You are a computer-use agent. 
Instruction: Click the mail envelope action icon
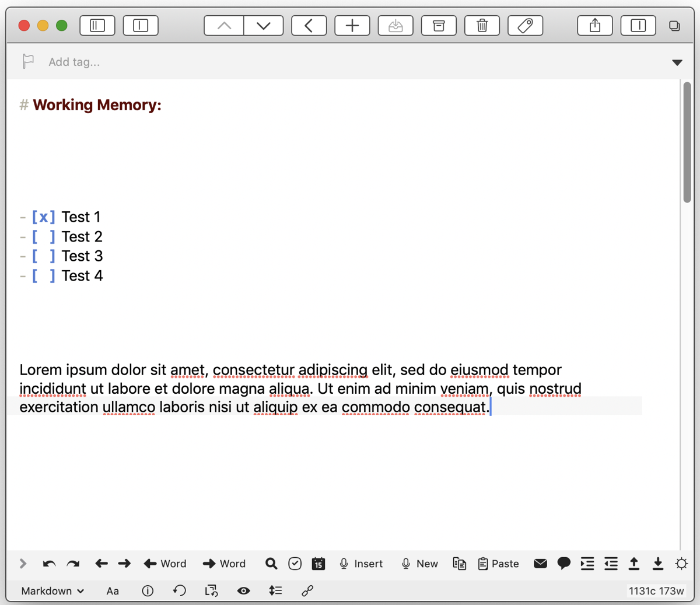(541, 564)
